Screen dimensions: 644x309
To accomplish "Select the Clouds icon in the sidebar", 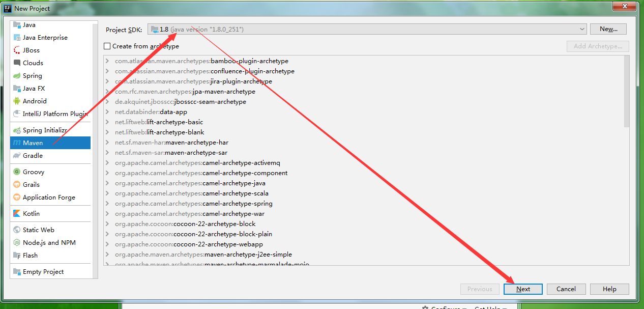I will click(x=17, y=63).
